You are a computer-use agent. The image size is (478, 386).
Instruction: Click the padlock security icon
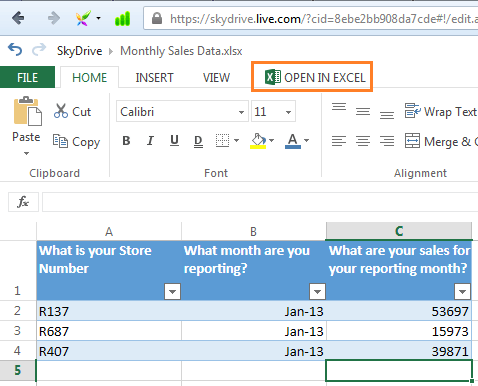click(x=157, y=18)
